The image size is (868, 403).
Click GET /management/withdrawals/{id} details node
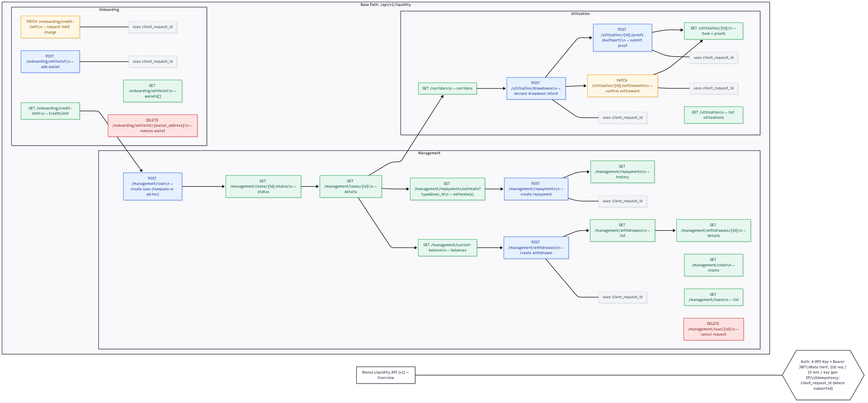click(x=713, y=231)
